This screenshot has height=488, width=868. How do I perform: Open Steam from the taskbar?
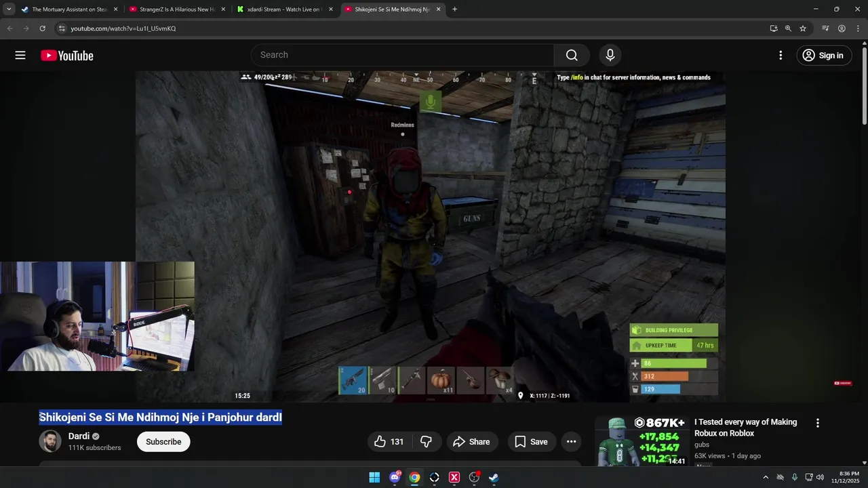coord(494,477)
